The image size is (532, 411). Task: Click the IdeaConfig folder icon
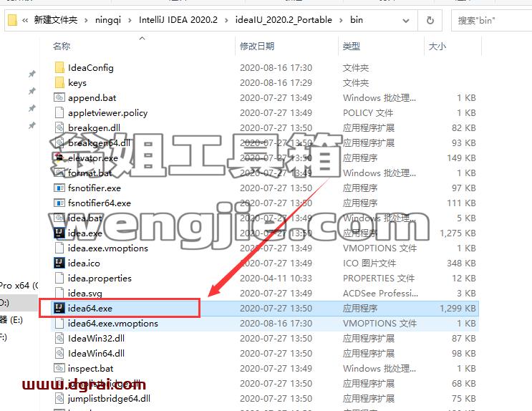point(59,67)
